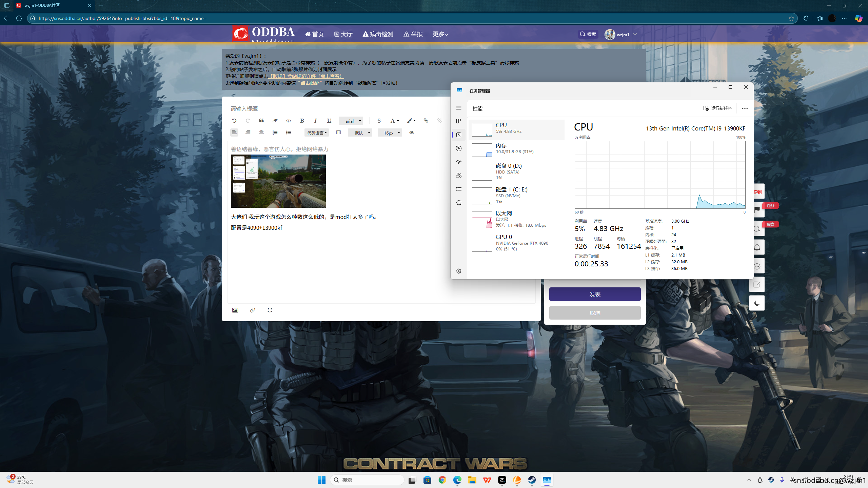Click the 搜索 search button in header
The image size is (868, 488).
[588, 34]
